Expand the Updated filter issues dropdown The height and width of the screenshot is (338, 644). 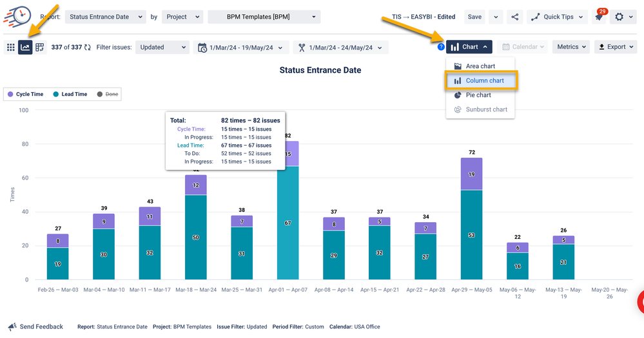point(162,47)
